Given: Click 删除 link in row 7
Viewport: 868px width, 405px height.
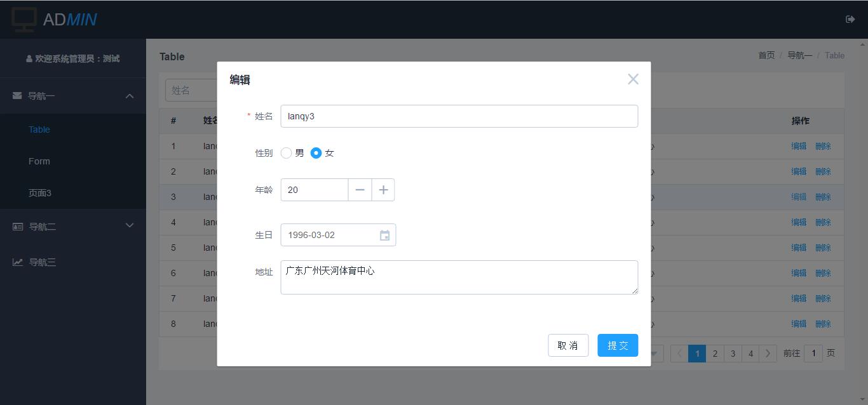Looking at the screenshot, I should tap(823, 298).
